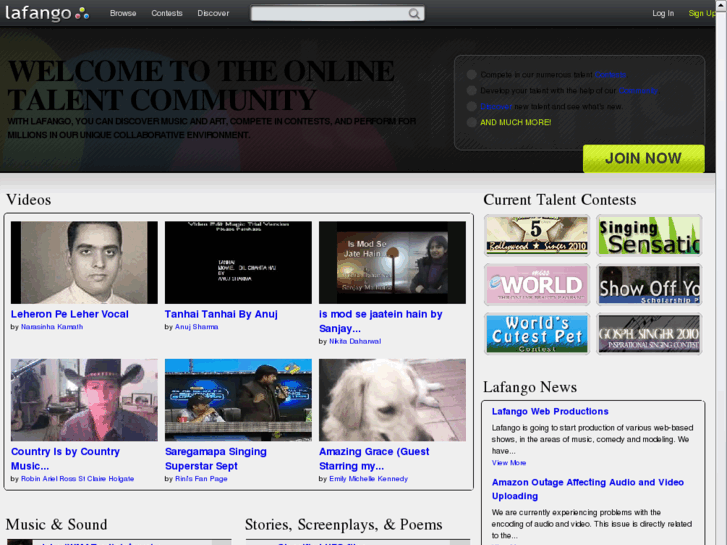Click the Current Talent Contests heading
Viewport: 727px width, 545px height.
pyautogui.click(x=560, y=200)
